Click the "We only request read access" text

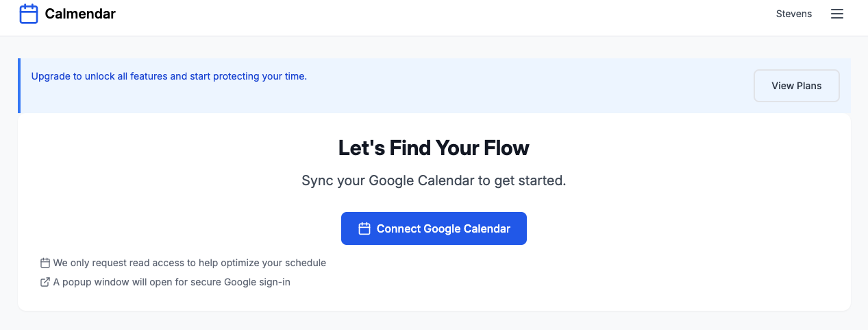click(x=189, y=263)
